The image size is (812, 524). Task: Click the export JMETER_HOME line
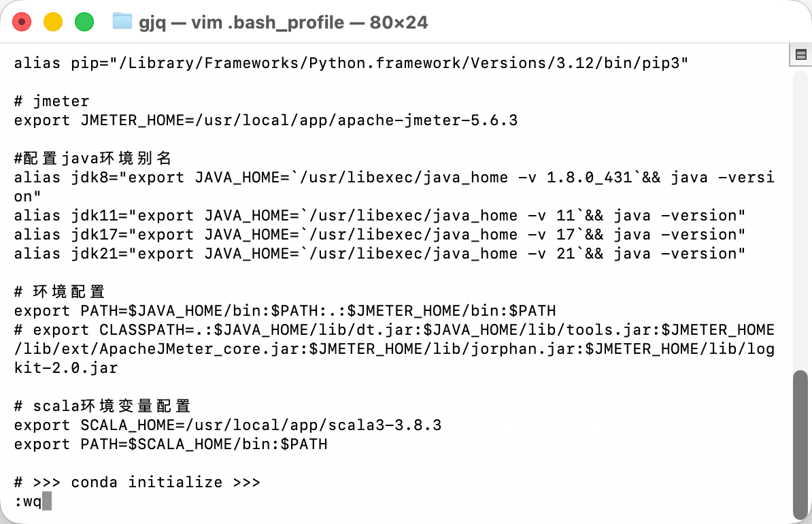click(x=265, y=120)
